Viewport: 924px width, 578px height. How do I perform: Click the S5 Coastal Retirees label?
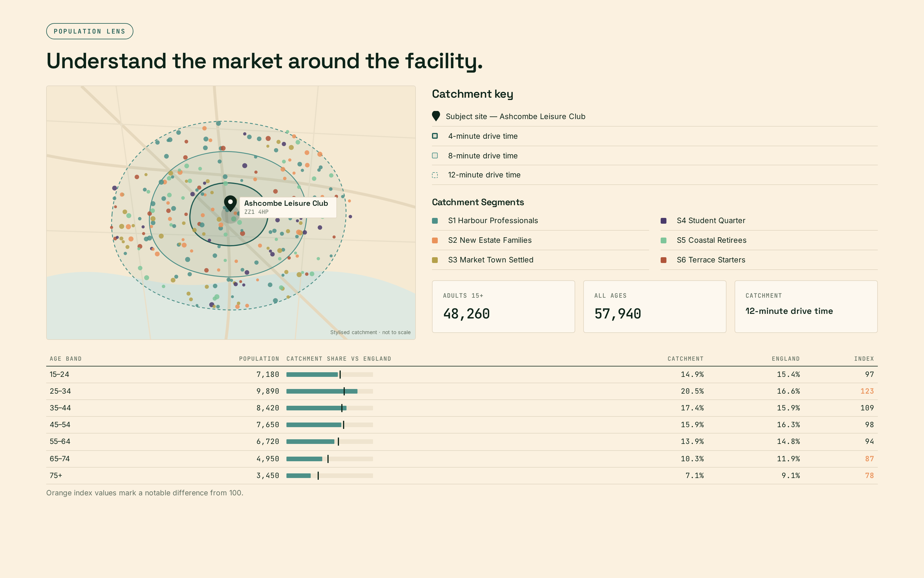(712, 240)
